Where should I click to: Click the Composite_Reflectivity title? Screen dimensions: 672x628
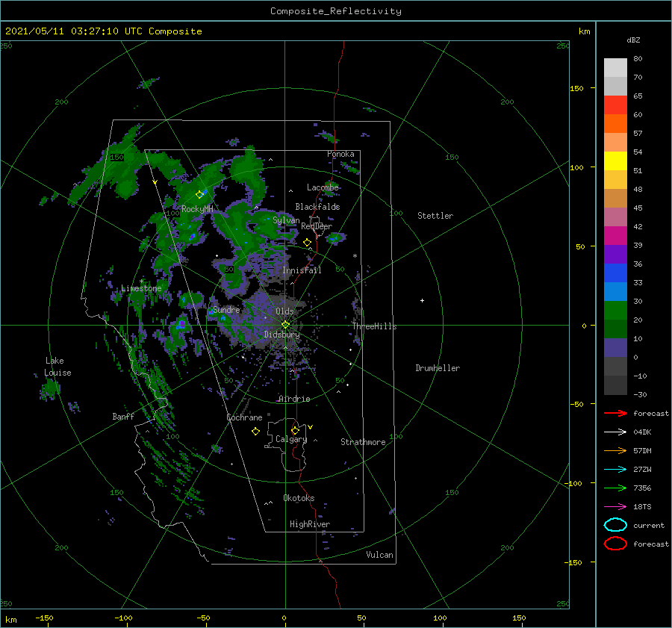coord(336,11)
